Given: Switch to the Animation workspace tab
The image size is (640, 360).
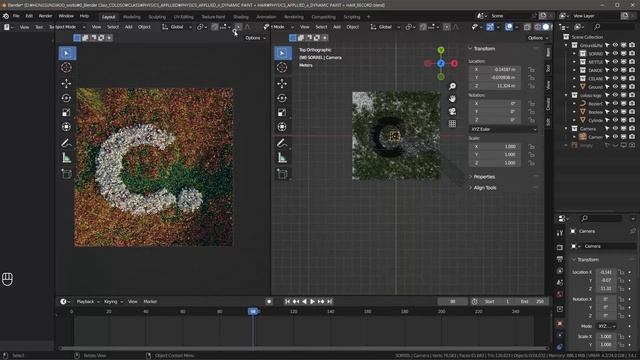Looking at the screenshot, I should click(x=266, y=17).
